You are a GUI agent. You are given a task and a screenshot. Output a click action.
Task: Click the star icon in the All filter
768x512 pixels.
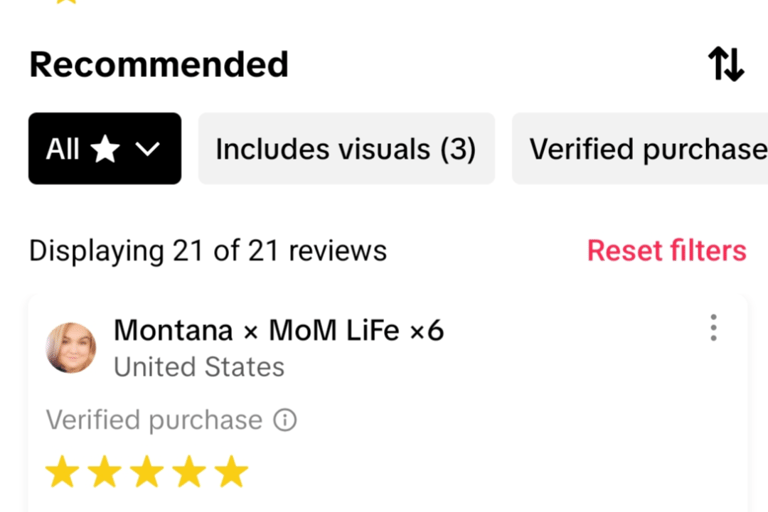tap(105, 149)
